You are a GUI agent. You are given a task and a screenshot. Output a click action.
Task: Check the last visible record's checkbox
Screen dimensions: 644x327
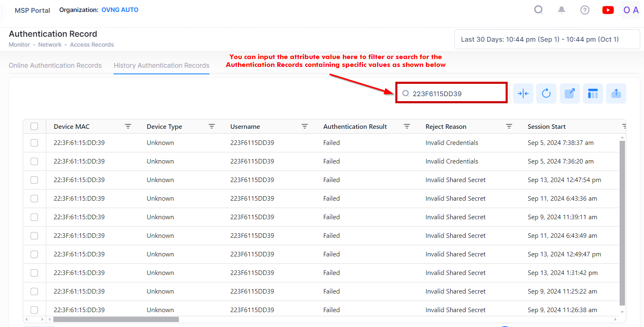tap(34, 310)
